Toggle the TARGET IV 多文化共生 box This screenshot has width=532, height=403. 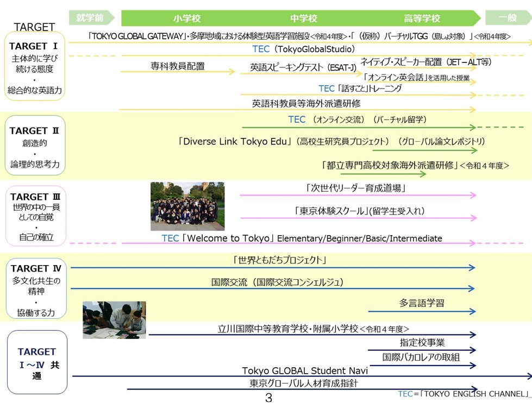pos(35,288)
